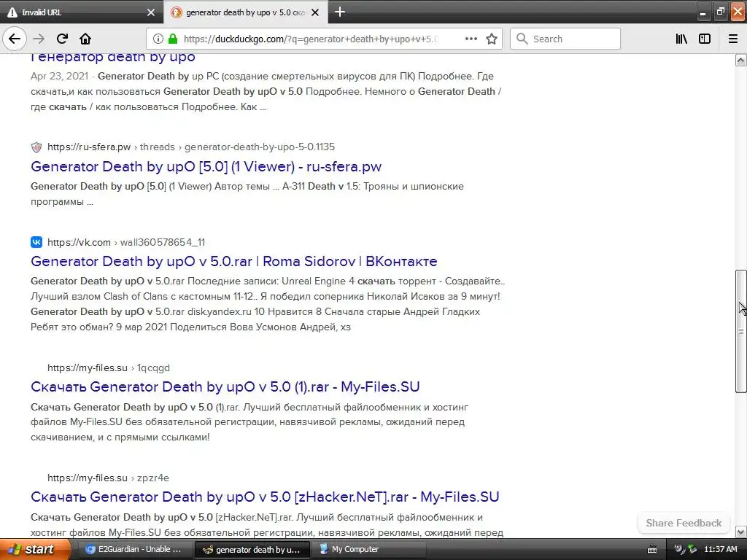This screenshot has height=560, width=747.
Task: Click the page scrollbar up arrow
Action: 741,60
